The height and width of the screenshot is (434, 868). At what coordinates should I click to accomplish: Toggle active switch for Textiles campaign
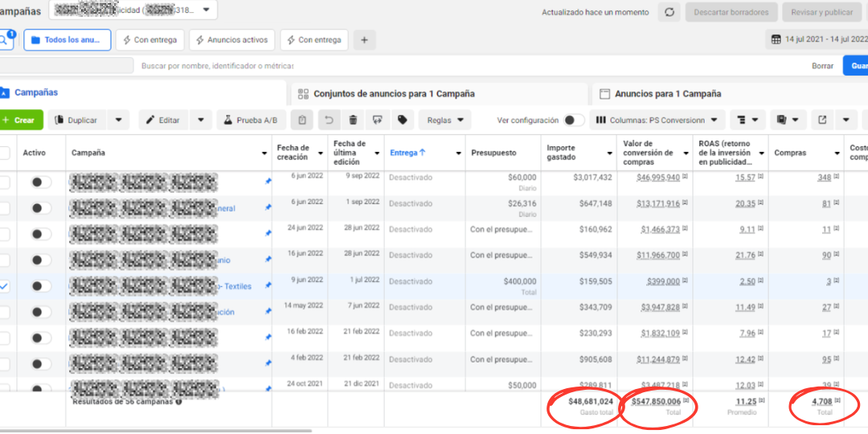(41, 286)
